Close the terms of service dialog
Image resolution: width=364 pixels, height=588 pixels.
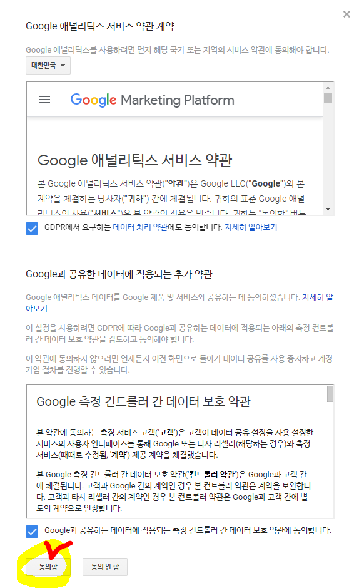(x=346, y=14)
